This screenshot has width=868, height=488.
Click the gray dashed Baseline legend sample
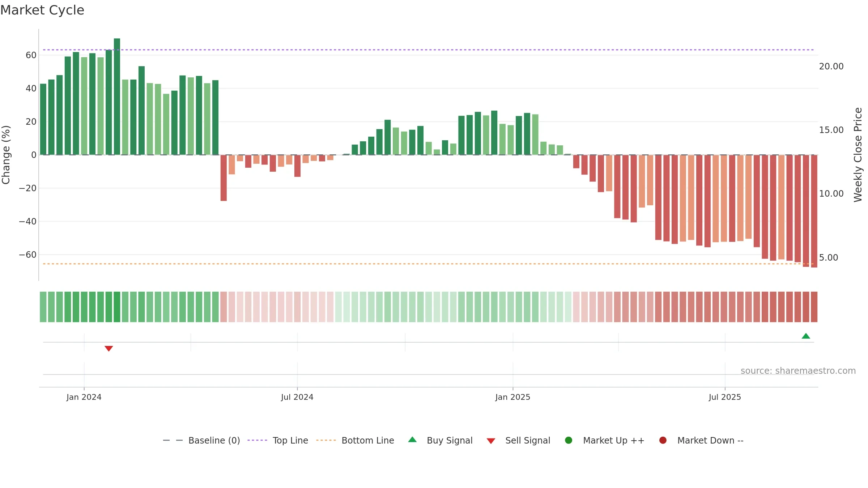pos(173,440)
